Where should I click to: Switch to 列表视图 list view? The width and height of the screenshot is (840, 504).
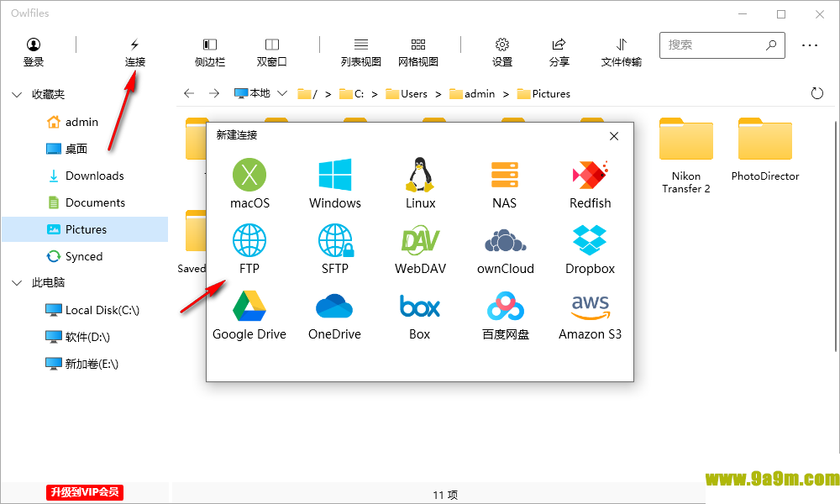pos(361,52)
